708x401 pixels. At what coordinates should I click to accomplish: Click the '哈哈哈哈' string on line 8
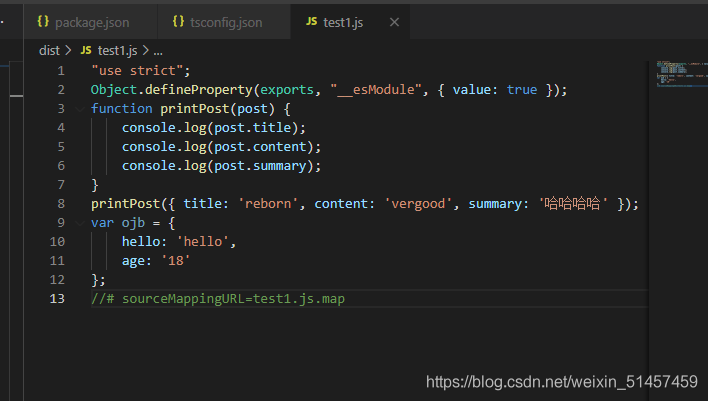(x=573, y=204)
